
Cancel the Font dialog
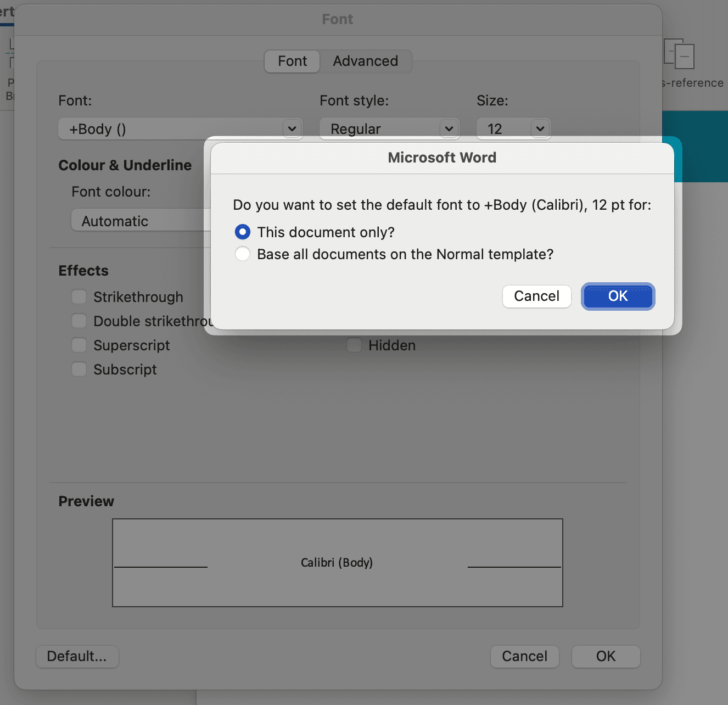click(524, 656)
